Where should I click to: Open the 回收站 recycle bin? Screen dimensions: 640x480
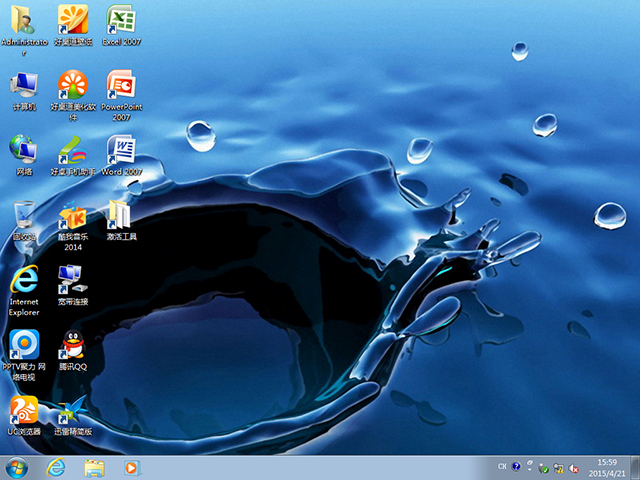pos(24,216)
